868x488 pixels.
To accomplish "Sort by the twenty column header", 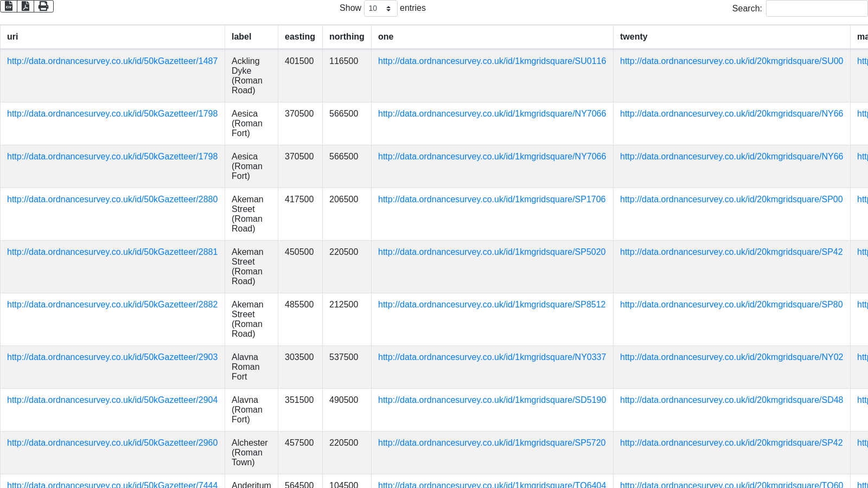I will 633,37.
